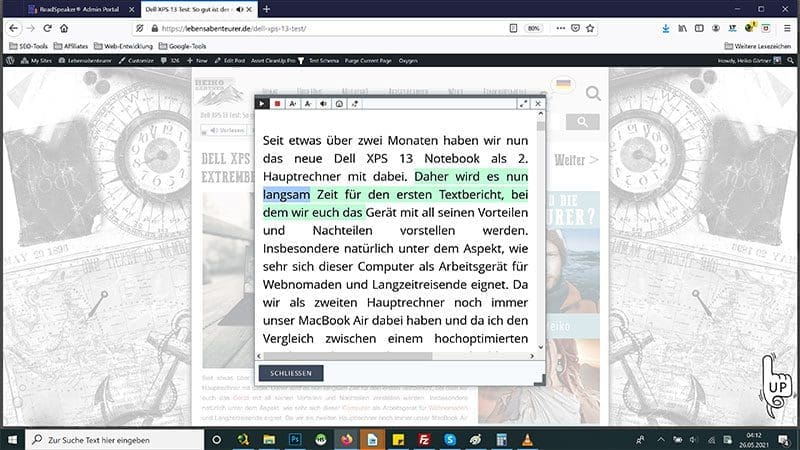Reload the page in Firefox
This screenshot has width=800, height=450.
coord(47,28)
